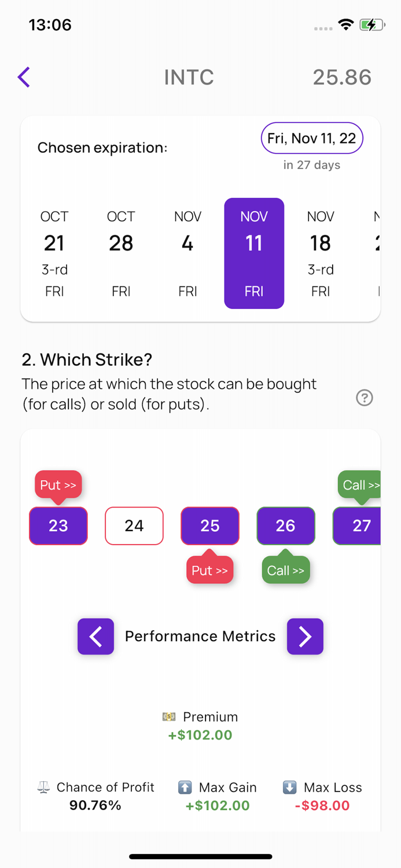
Task: Open help via the question mark icon
Action: coord(364,398)
